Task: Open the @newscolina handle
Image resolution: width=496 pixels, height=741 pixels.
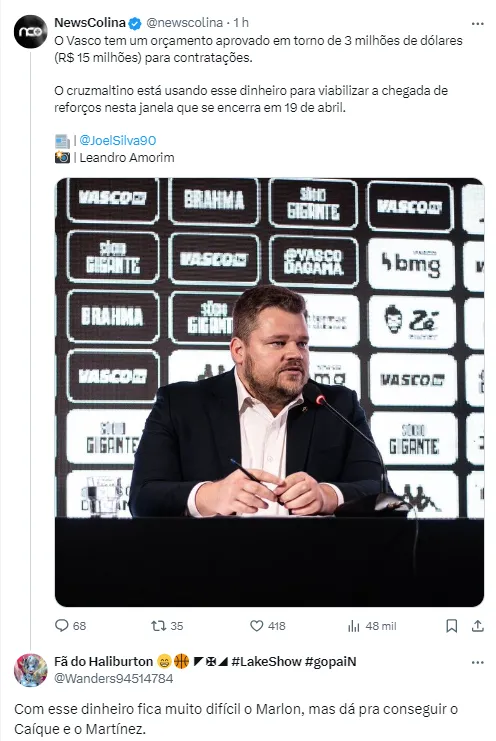Action: (x=184, y=23)
